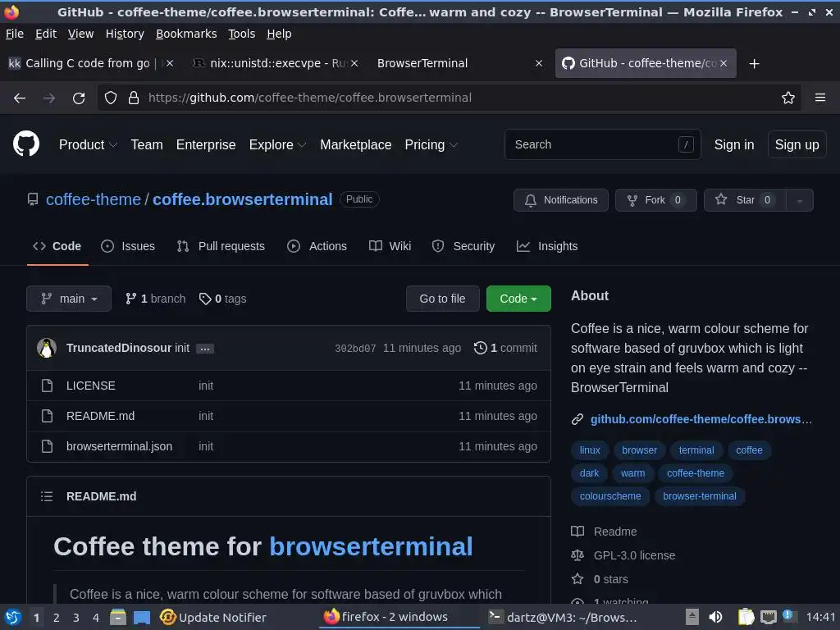Viewport: 840px width, 630px height.
Task: Open file manager icon in the taskbar
Action: click(118, 617)
